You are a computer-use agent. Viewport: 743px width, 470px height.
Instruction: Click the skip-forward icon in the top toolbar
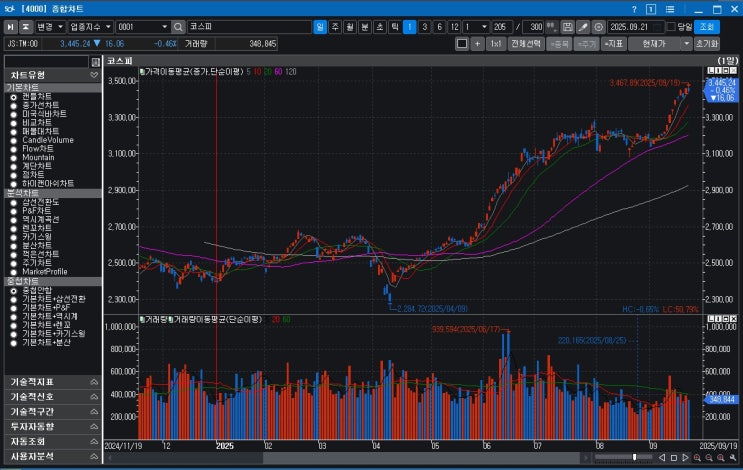pos(10,27)
